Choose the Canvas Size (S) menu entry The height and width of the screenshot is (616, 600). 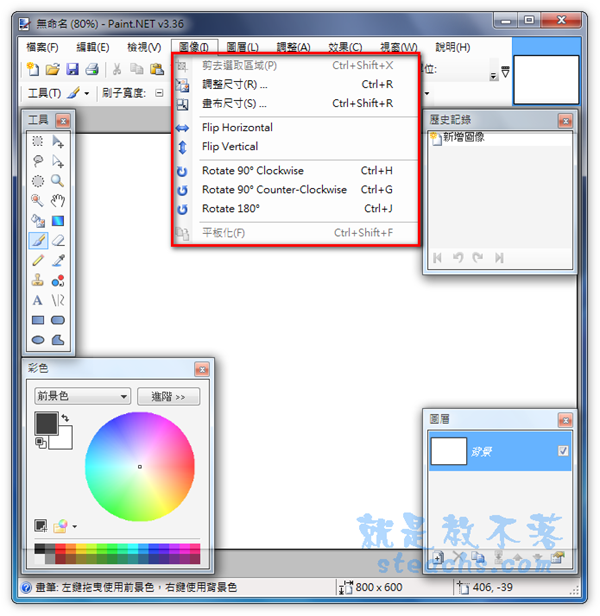[295, 103]
